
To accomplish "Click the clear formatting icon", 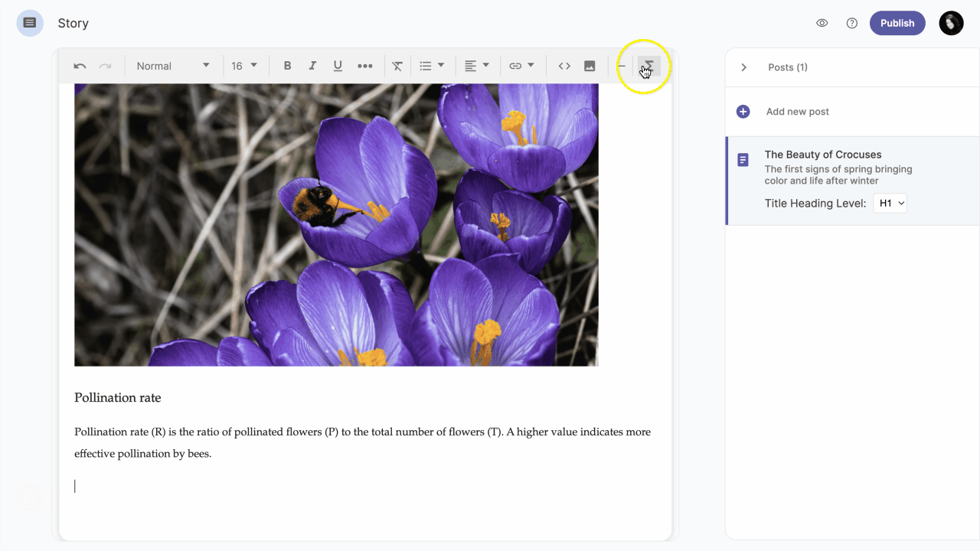I will (397, 66).
